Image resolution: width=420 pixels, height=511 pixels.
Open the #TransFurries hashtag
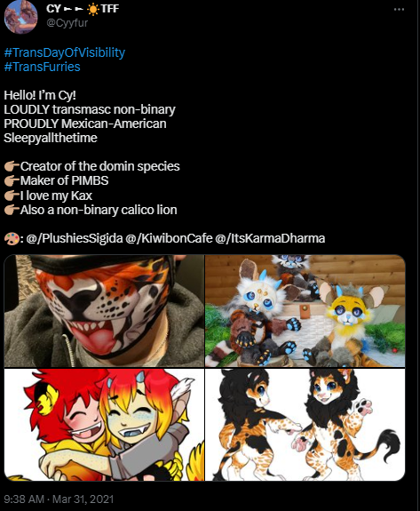[x=42, y=67]
